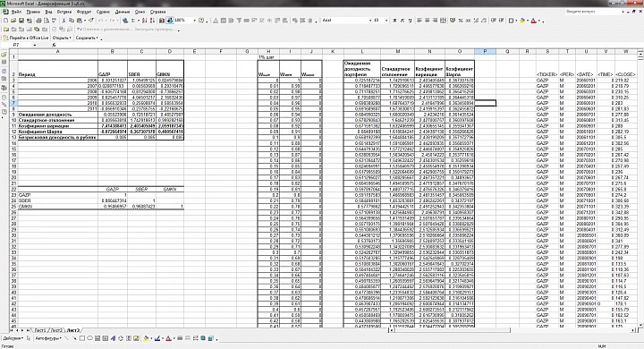Screen dimensions: 644x349
Task: Switch to the Лист1 sheet tab
Action: coord(40,330)
